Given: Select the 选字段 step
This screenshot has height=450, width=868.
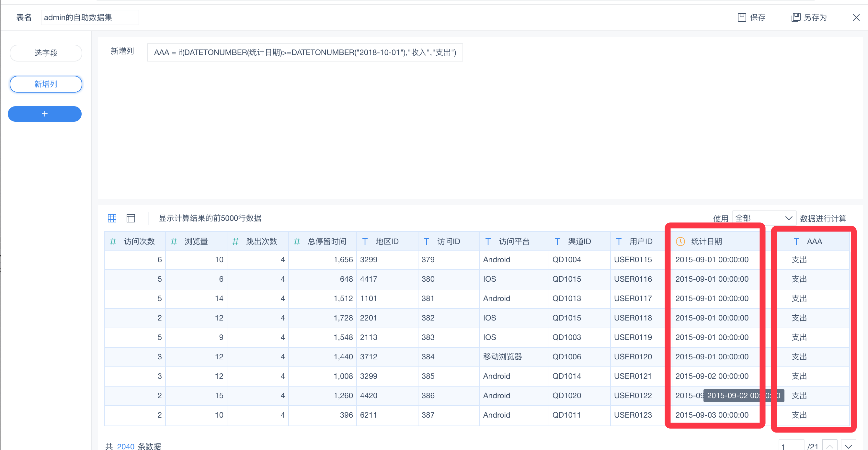Looking at the screenshot, I should [46, 53].
